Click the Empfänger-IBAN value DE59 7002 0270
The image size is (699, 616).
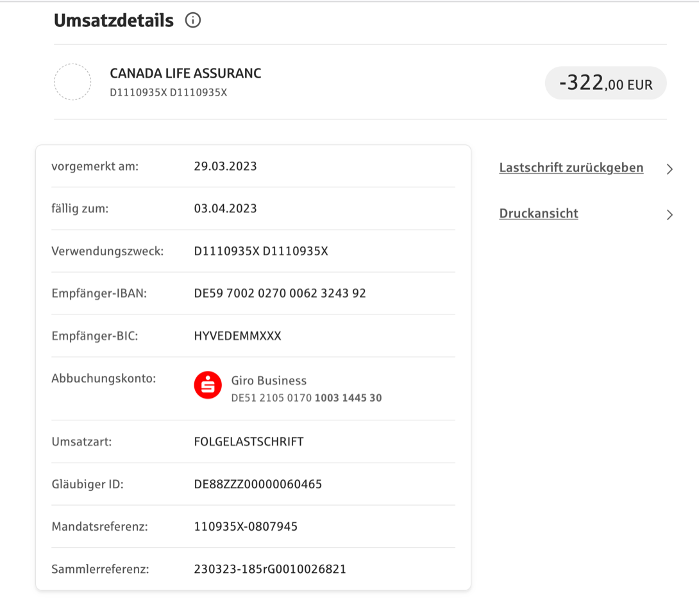coord(280,293)
